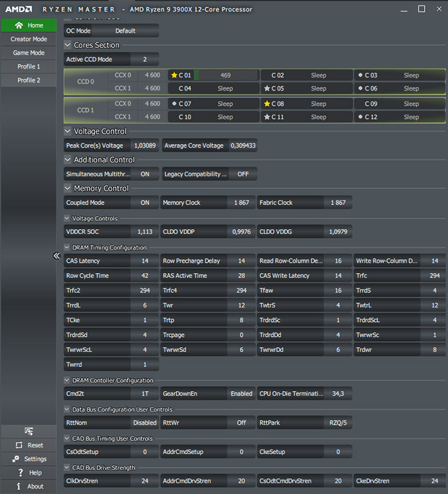Click the About info icon

[19, 486]
